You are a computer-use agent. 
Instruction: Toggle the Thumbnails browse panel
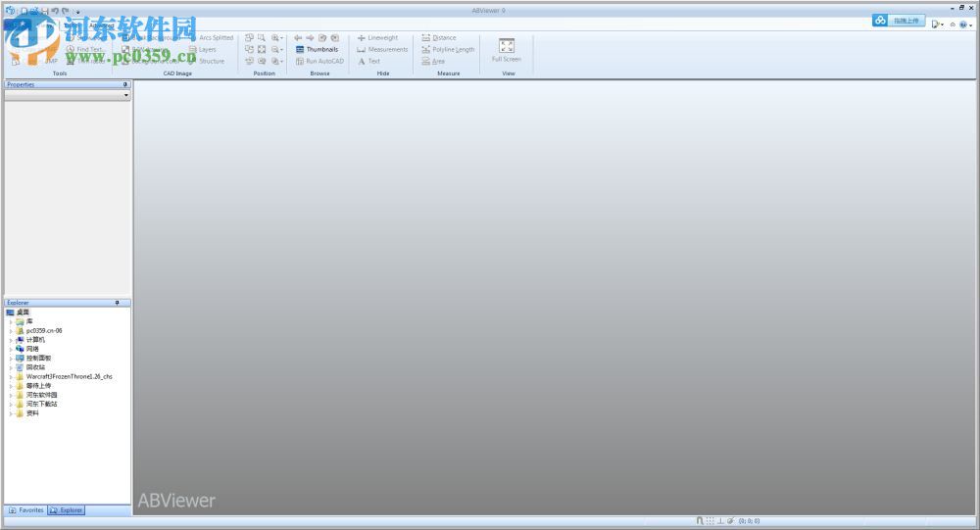click(317, 49)
